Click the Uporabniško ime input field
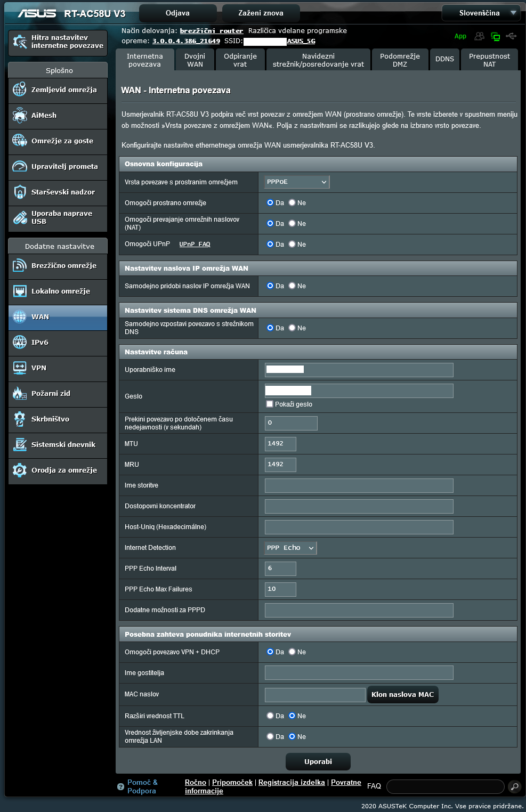The image size is (526, 812). (359, 370)
